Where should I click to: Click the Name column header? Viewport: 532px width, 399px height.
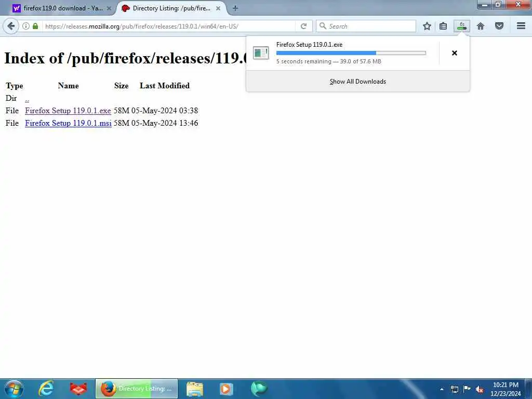pos(68,86)
